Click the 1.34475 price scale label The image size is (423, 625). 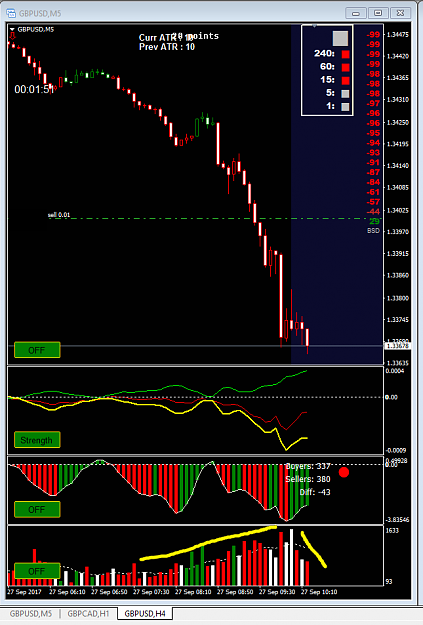pyautogui.click(x=397, y=35)
